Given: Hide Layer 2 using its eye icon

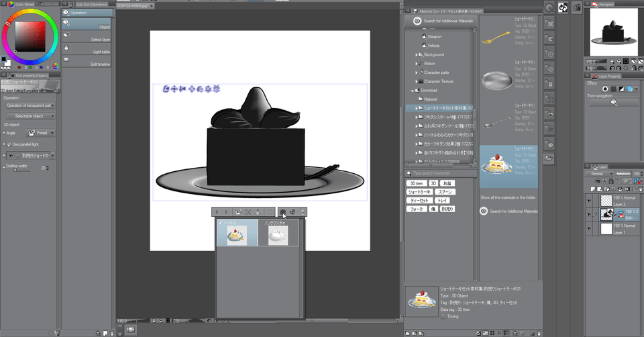Looking at the screenshot, I should pos(590,200).
